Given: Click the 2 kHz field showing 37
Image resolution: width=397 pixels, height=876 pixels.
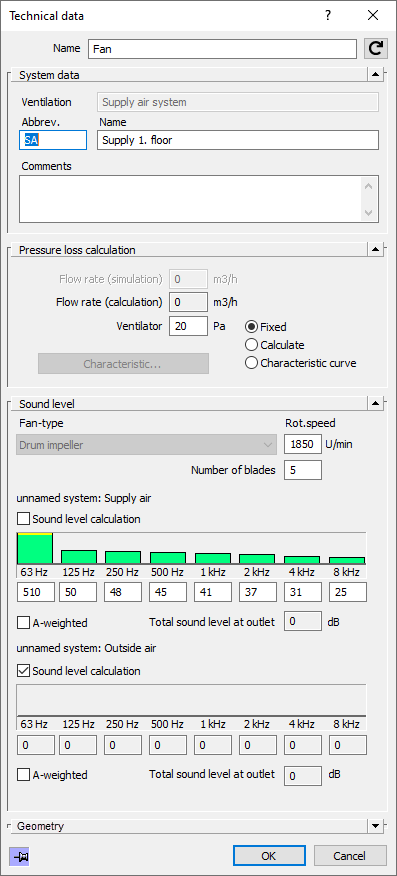Looking at the screenshot, I should pos(257,592).
